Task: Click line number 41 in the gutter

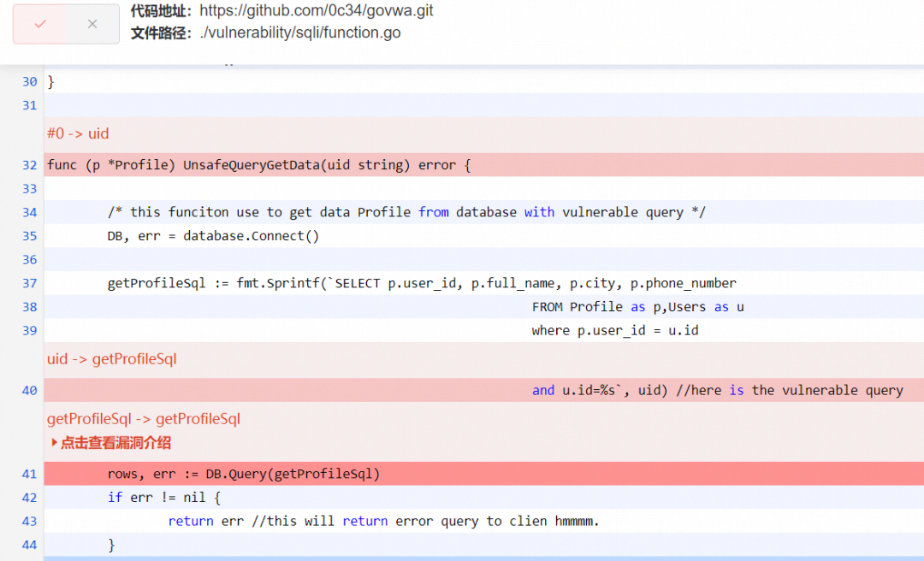Action: tap(29, 474)
